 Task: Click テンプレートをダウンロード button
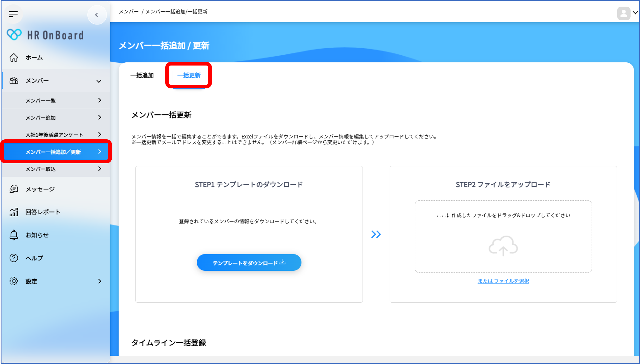[x=249, y=263]
